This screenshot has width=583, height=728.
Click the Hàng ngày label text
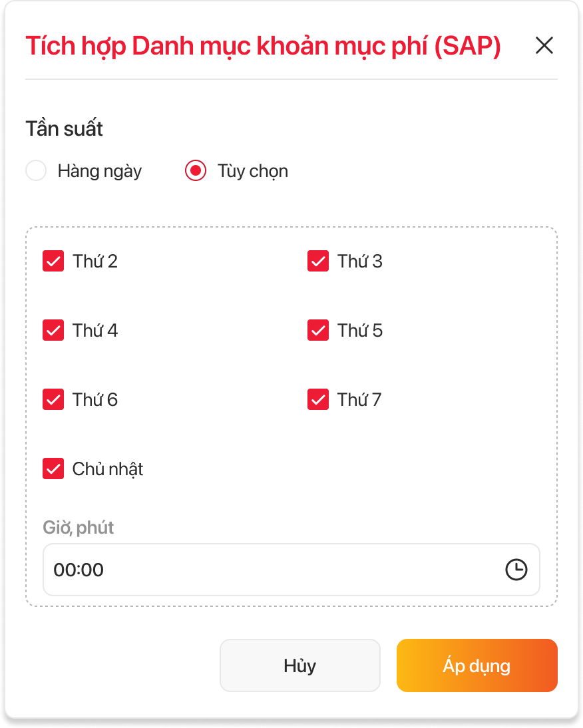[100, 171]
